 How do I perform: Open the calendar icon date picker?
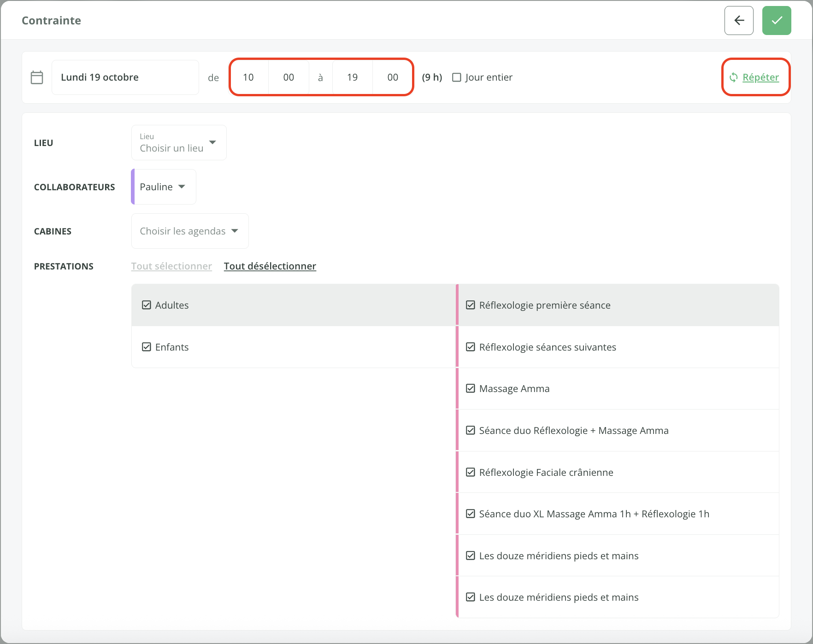37,77
